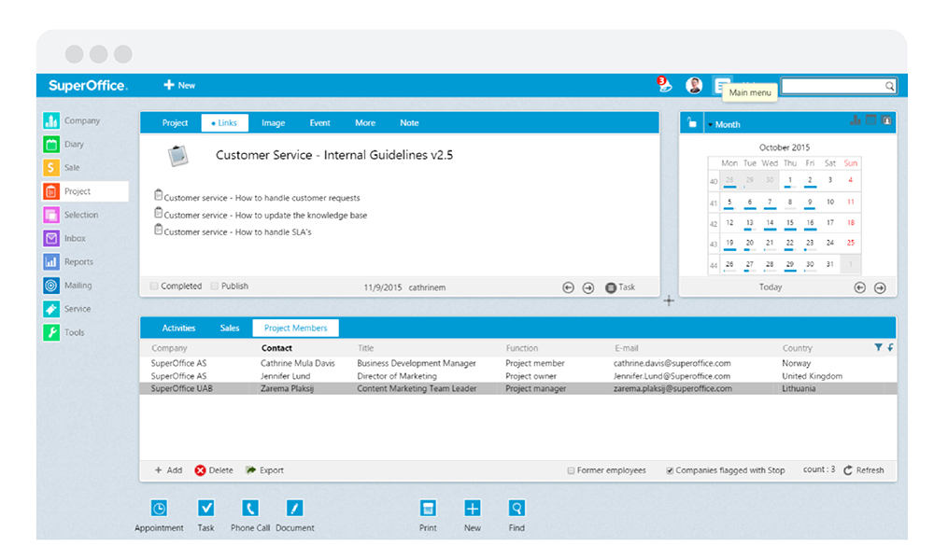Switch to the Links tab
The width and height of the screenshot is (934, 560).
click(224, 122)
